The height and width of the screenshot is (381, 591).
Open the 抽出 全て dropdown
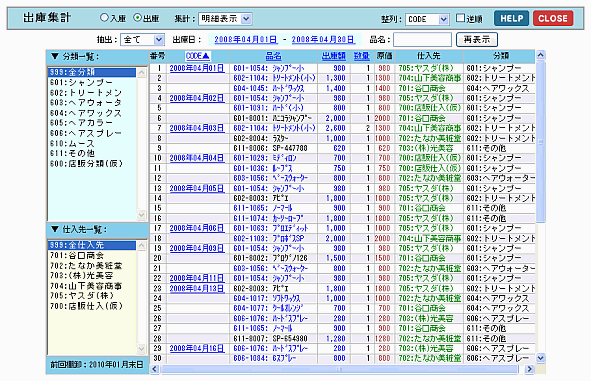click(x=142, y=39)
